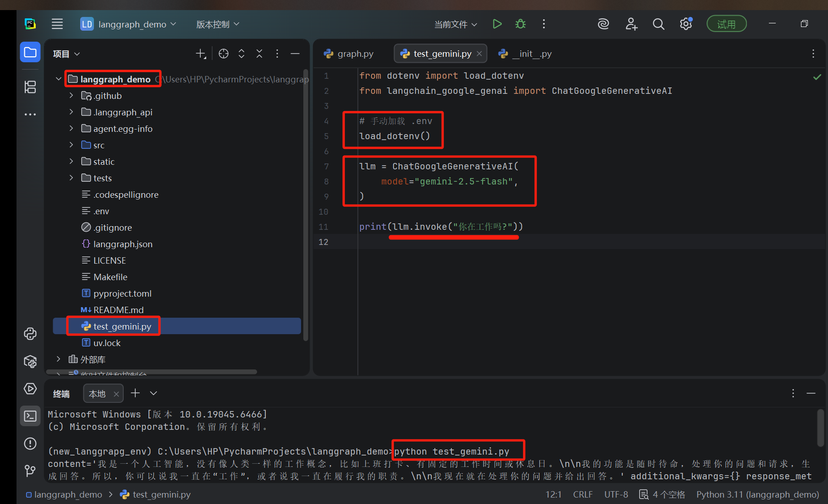Add new file in project panel
Viewport: 828px width, 504px height.
pos(201,54)
